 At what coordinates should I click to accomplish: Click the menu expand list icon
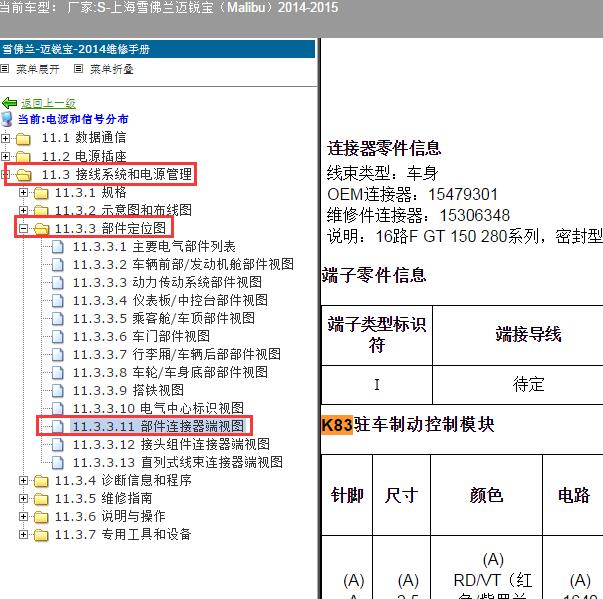click(x=5, y=69)
